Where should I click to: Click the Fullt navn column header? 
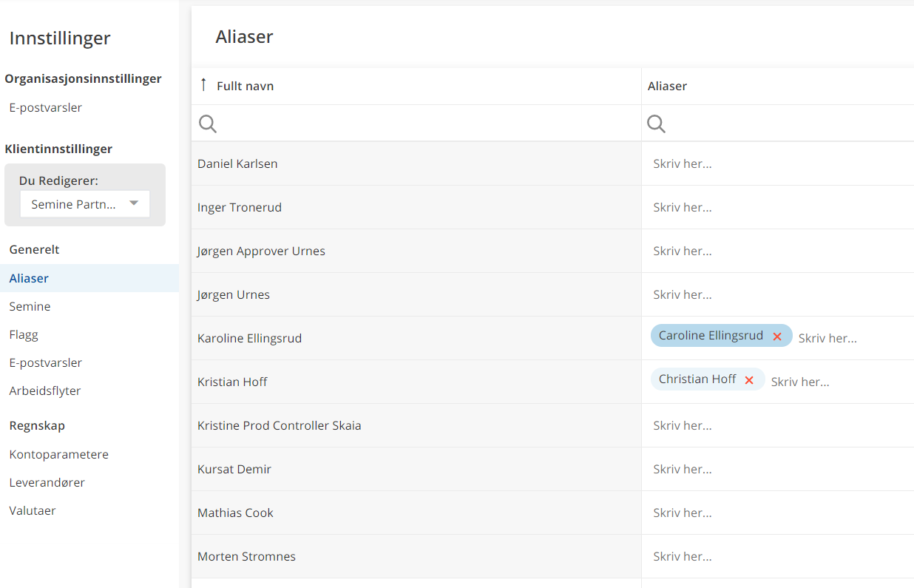246,86
